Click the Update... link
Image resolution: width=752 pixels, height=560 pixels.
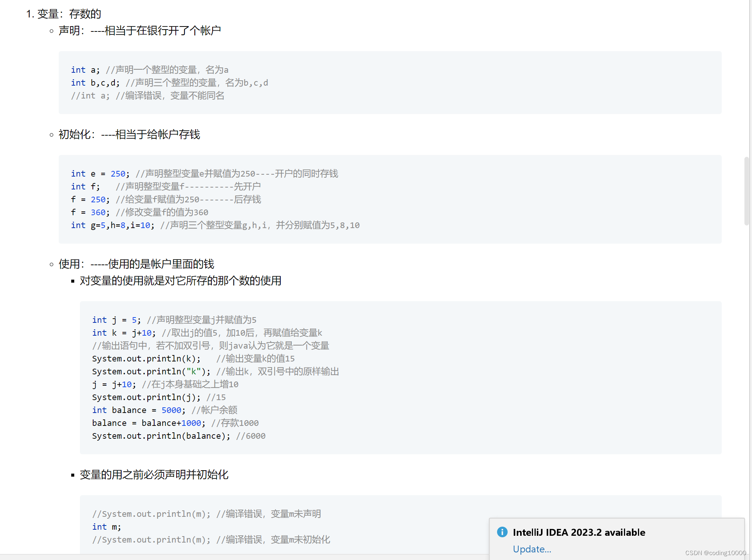pyautogui.click(x=532, y=549)
